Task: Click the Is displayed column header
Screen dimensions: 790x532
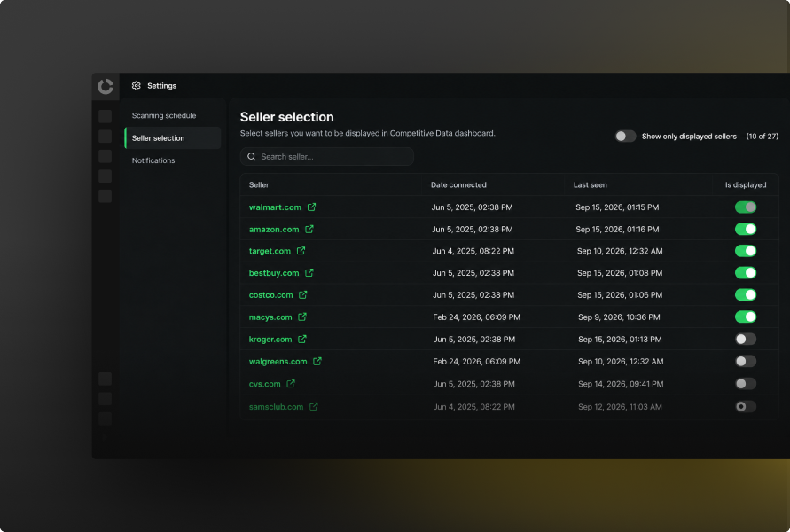Action: pyautogui.click(x=746, y=185)
